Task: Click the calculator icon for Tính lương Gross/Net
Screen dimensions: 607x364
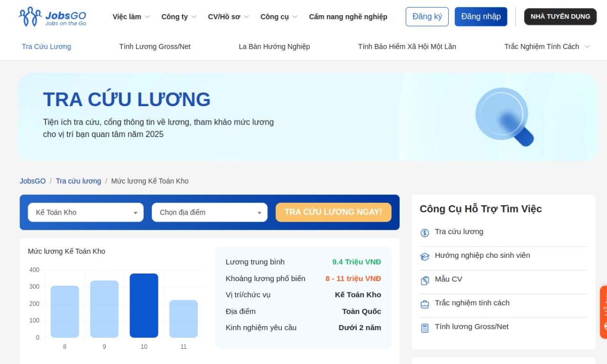Action: coord(425,328)
